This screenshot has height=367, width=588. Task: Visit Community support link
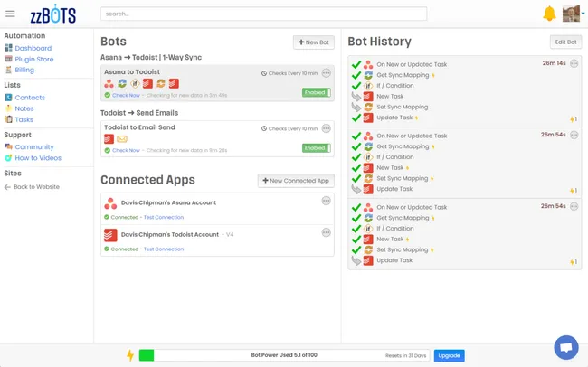coord(34,147)
